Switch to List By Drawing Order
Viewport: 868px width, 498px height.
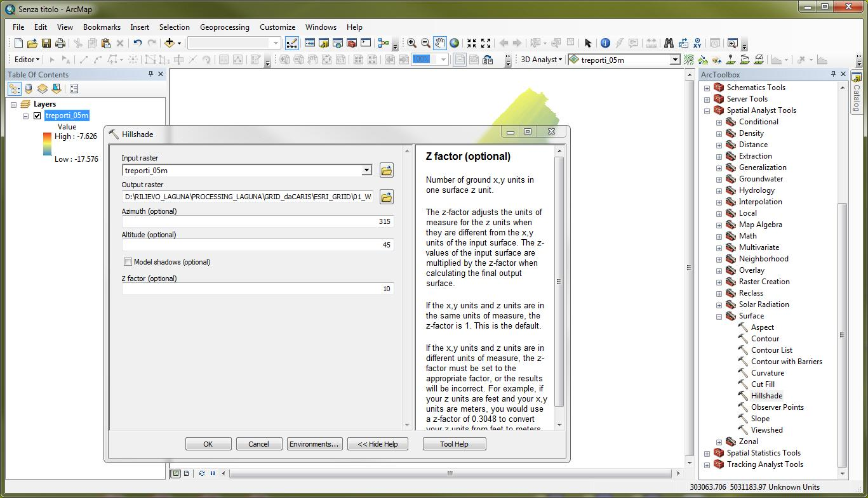[15, 89]
